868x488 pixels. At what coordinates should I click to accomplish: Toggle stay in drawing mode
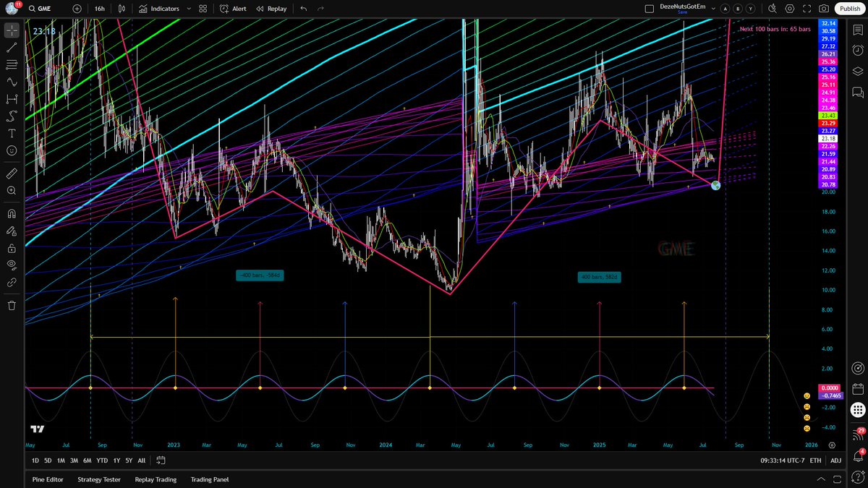[12, 231]
